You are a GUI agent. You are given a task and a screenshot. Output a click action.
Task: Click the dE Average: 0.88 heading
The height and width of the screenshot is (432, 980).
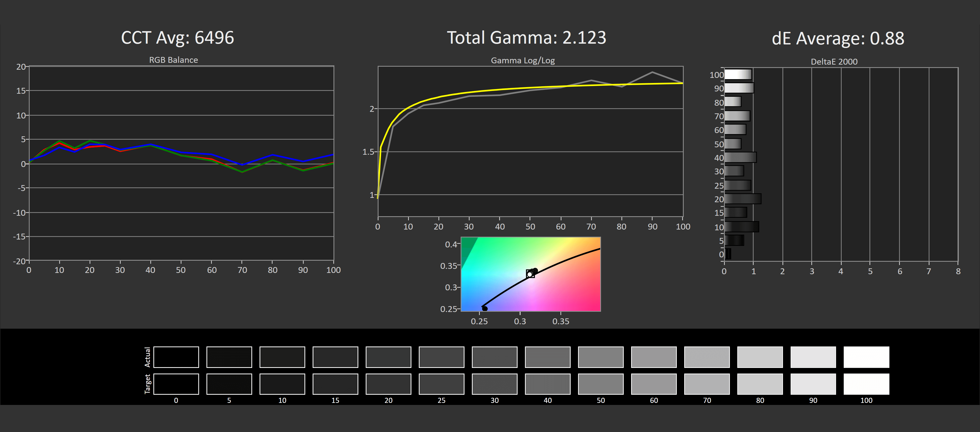pos(838,39)
